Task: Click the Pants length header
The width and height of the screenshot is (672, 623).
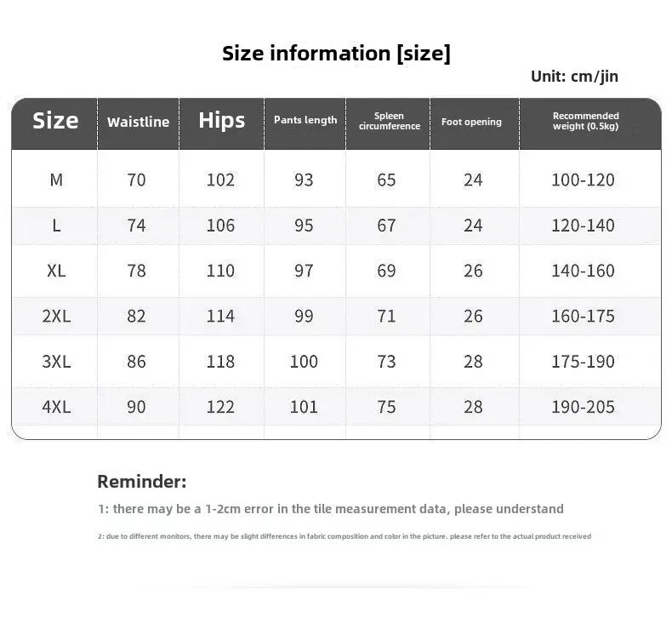Action: [x=305, y=120]
